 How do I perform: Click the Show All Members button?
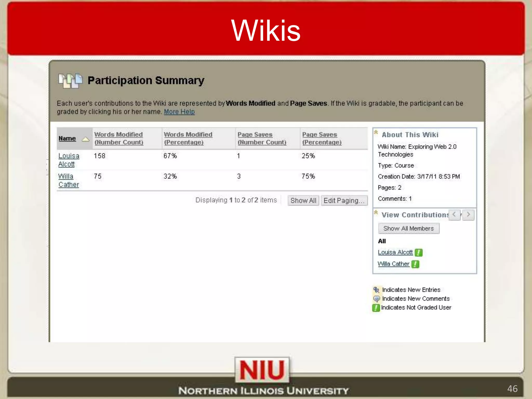[409, 228]
